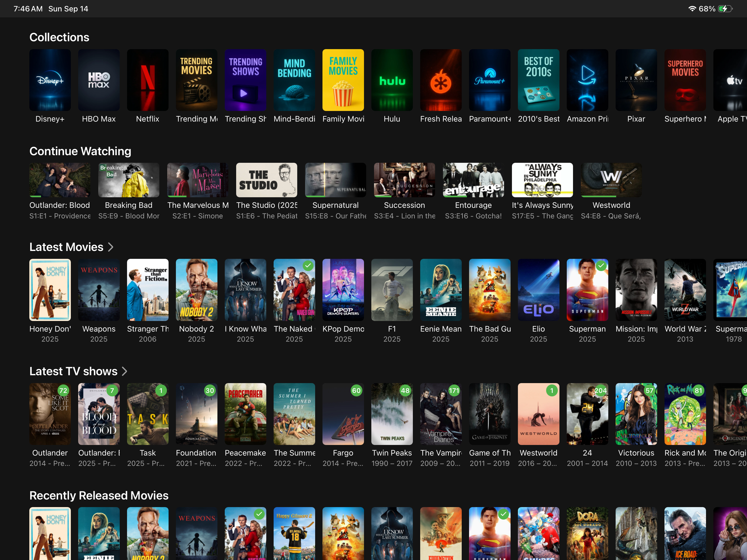Open the Hulu collection
Viewport: 747px width, 560px height.
[x=392, y=80]
